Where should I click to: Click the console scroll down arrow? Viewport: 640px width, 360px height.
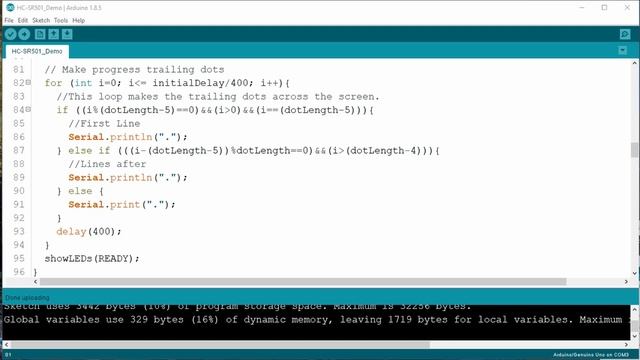pos(634,336)
